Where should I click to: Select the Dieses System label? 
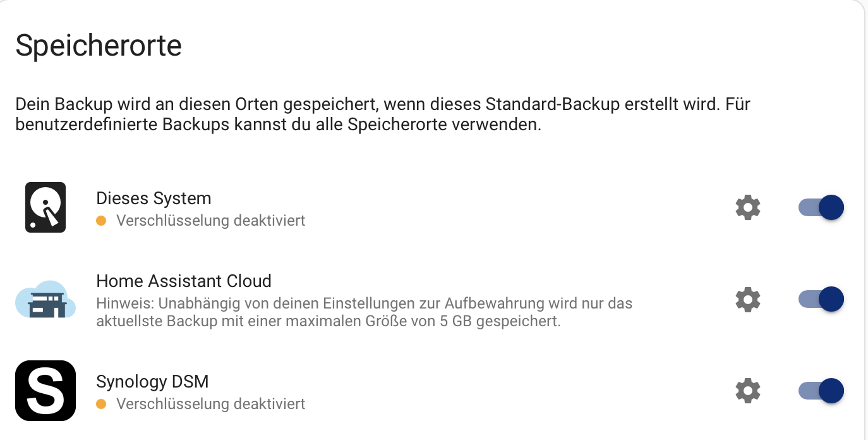pos(154,199)
